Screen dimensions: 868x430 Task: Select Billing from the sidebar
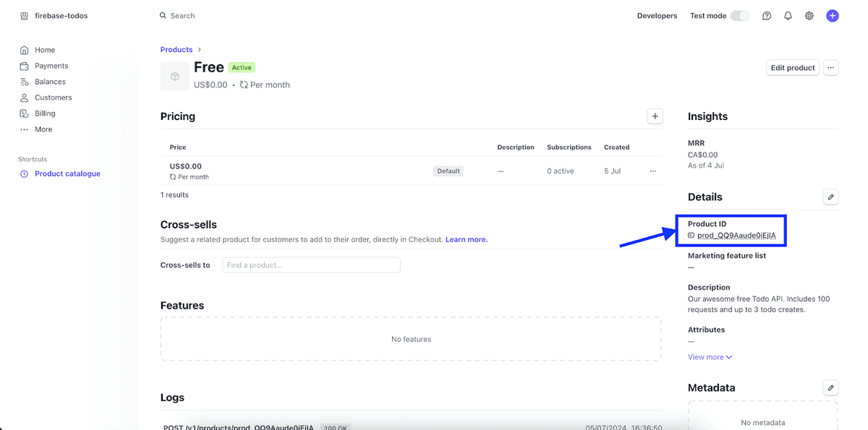46,113
